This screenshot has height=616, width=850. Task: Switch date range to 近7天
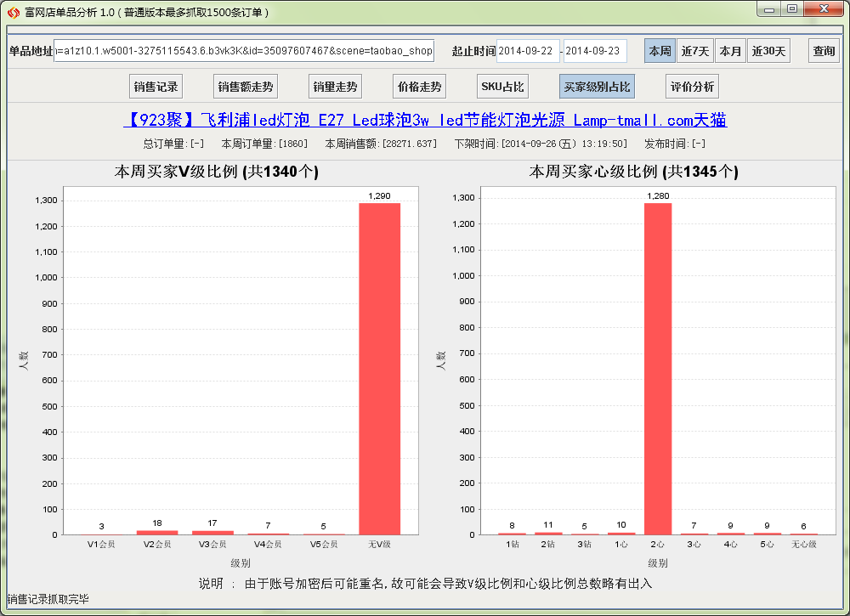coord(695,51)
